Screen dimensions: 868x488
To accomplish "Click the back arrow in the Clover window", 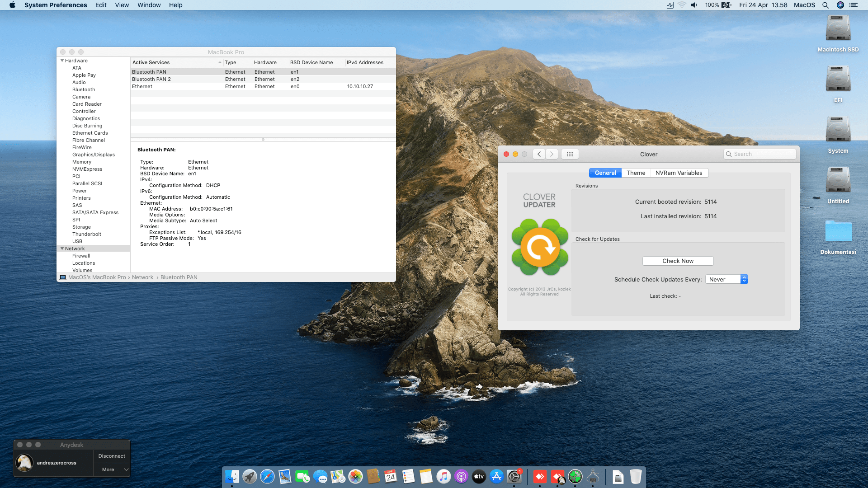I will tap(539, 154).
